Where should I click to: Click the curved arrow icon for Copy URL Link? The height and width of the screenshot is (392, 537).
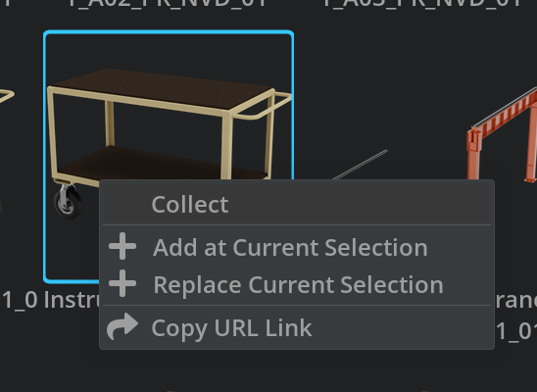(122, 326)
